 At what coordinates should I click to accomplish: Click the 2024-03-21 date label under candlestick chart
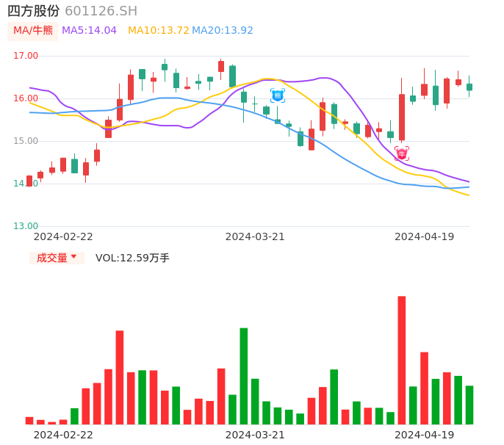coord(255,236)
